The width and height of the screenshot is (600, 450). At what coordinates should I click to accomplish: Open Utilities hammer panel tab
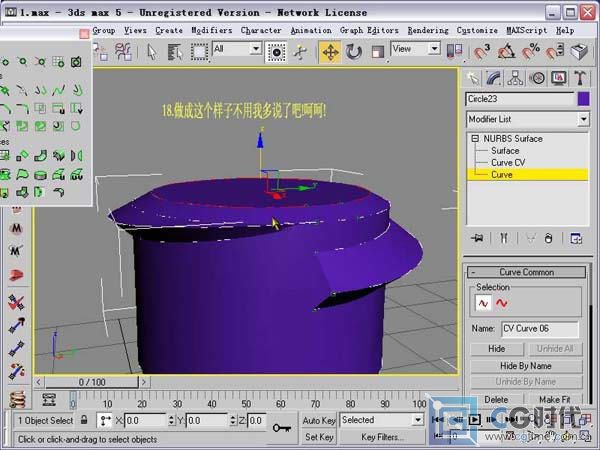click(x=580, y=79)
